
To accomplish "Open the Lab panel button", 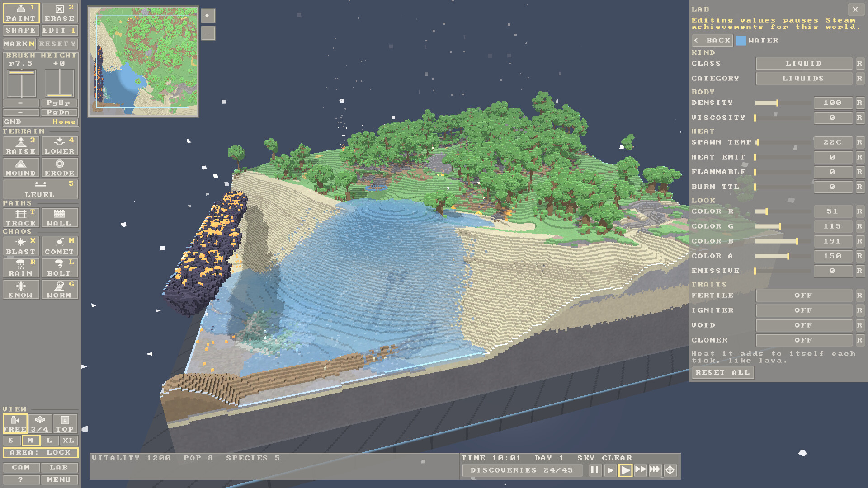I will coord(59,468).
